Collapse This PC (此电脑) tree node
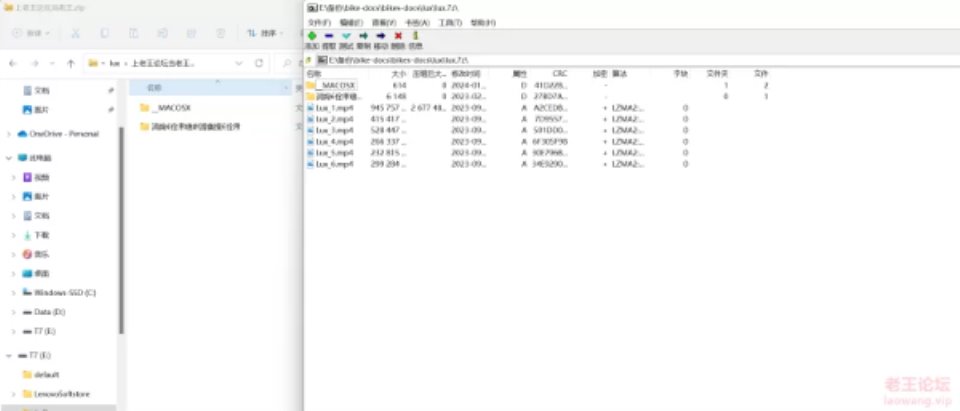 tap(9, 158)
